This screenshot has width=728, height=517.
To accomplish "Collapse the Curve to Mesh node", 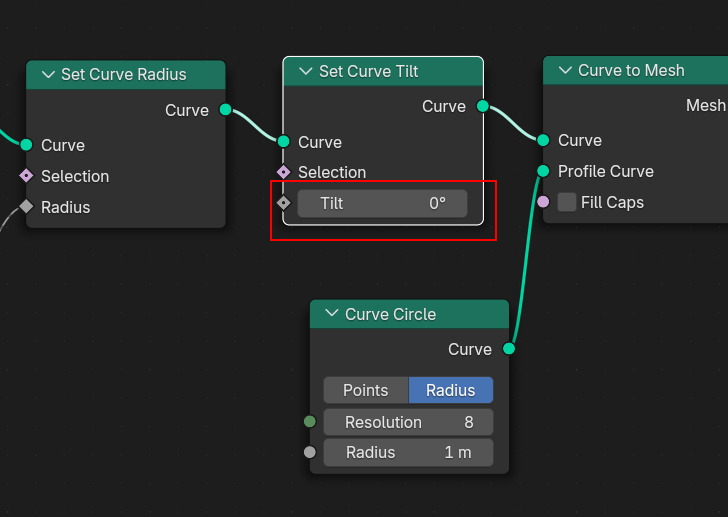I will click(565, 70).
